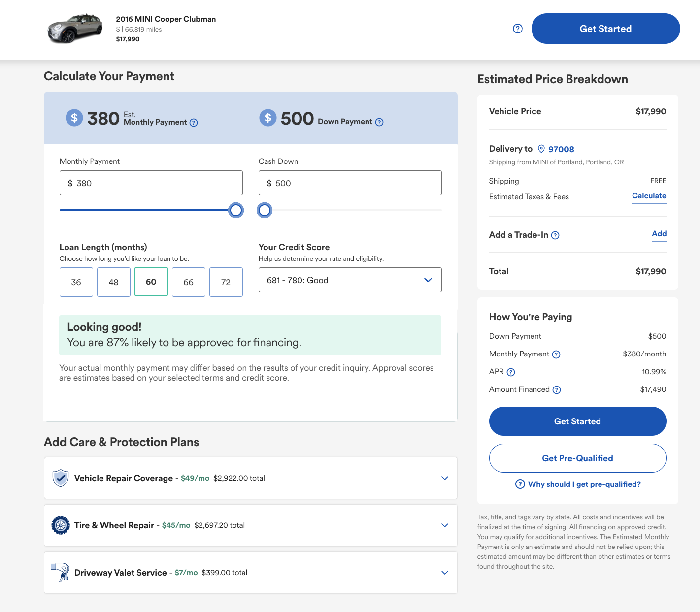
Task: Open Down Payment header help icon
Action: pos(379,122)
